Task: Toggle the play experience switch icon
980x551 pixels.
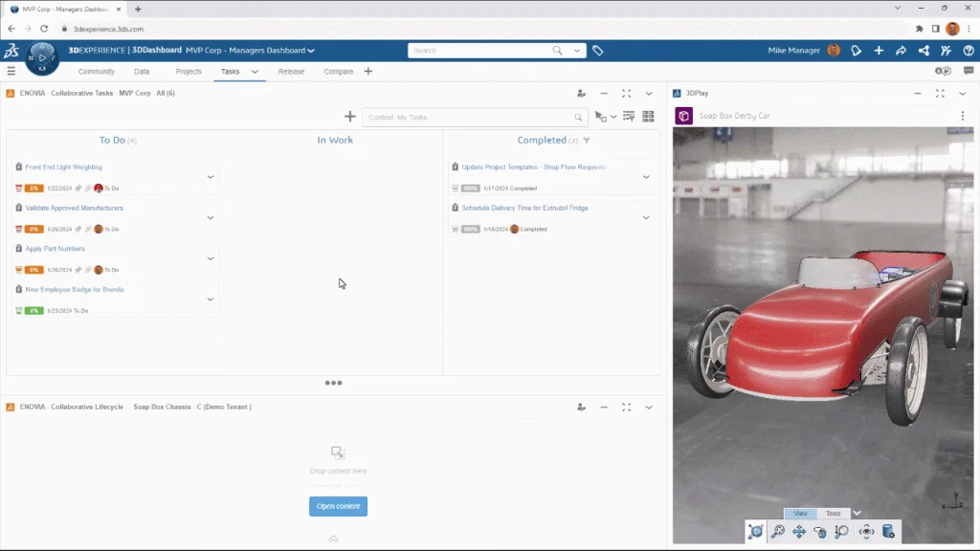Action: click(x=943, y=72)
